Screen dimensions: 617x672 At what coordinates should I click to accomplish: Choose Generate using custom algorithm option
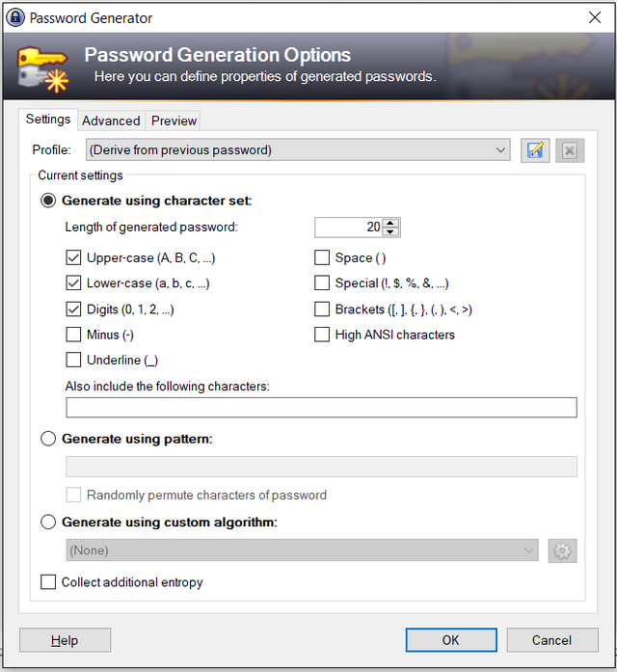coord(48,523)
